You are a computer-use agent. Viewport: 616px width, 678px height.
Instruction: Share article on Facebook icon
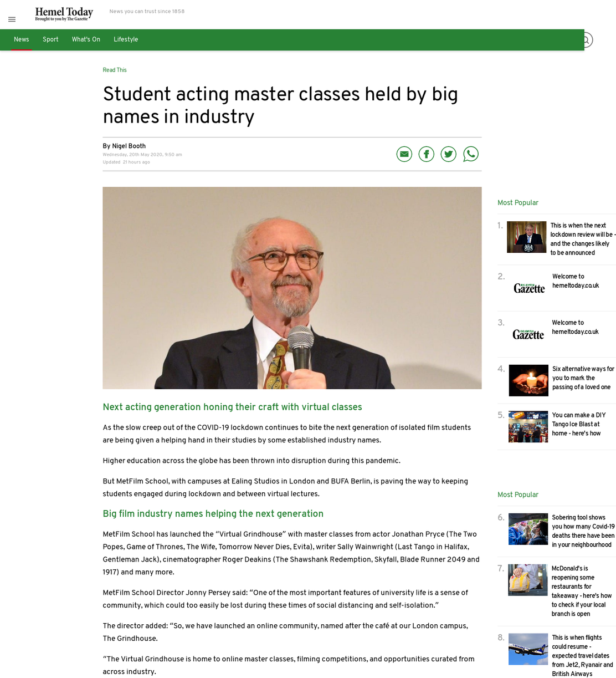coord(427,154)
